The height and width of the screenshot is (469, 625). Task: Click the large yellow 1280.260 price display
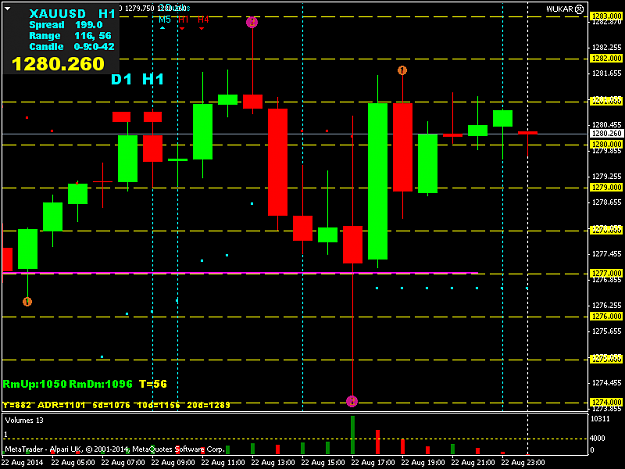[58, 64]
